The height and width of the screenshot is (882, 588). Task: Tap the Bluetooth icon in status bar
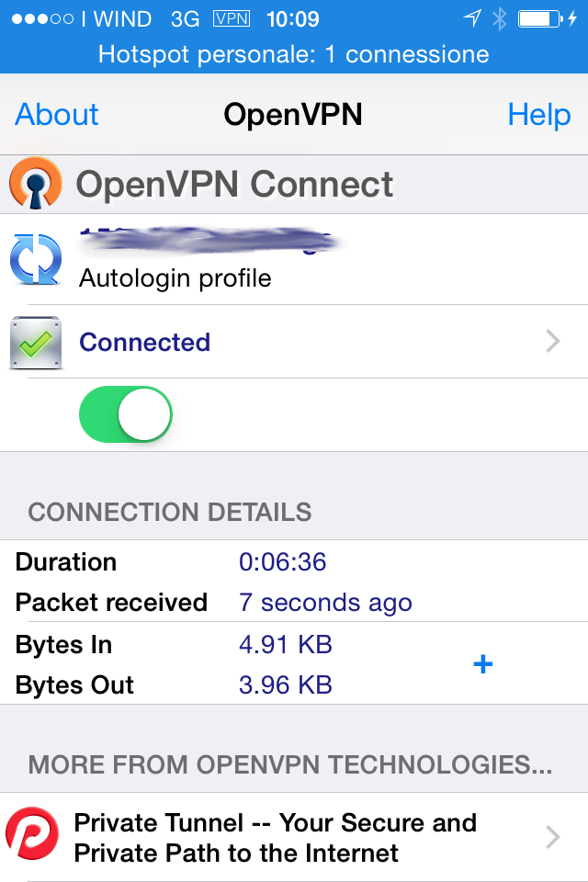(499, 19)
